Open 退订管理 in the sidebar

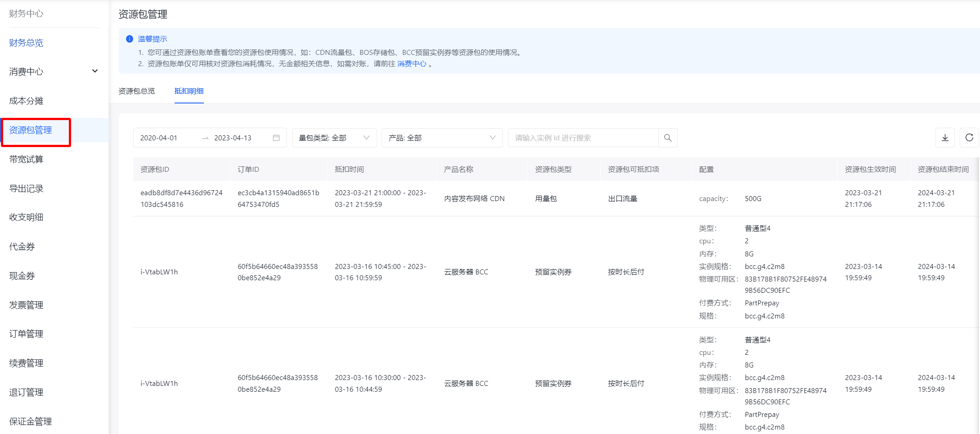click(26, 392)
